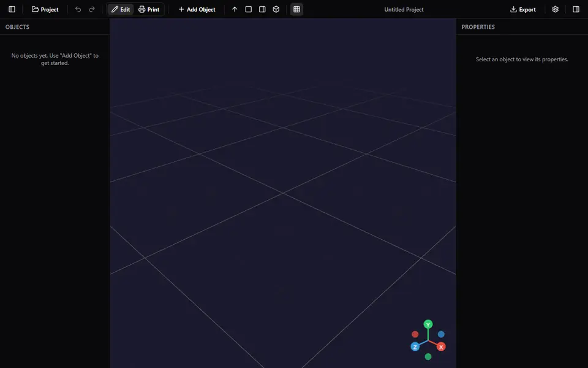Click 'Select an object to view its properties'

click(x=522, y=59)
